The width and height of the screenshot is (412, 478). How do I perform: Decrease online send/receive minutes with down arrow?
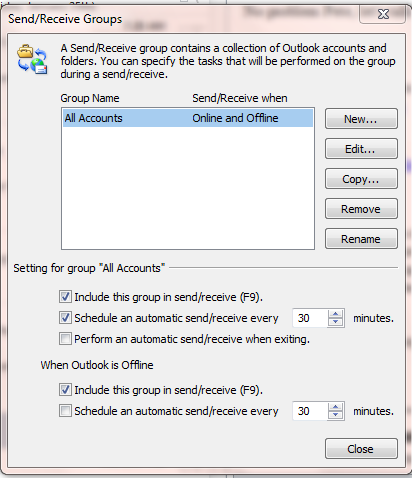[335, 322]
